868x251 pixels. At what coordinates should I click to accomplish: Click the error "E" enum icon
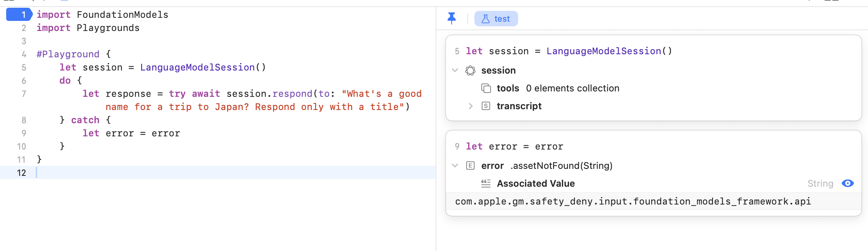(x=470, y=166)
